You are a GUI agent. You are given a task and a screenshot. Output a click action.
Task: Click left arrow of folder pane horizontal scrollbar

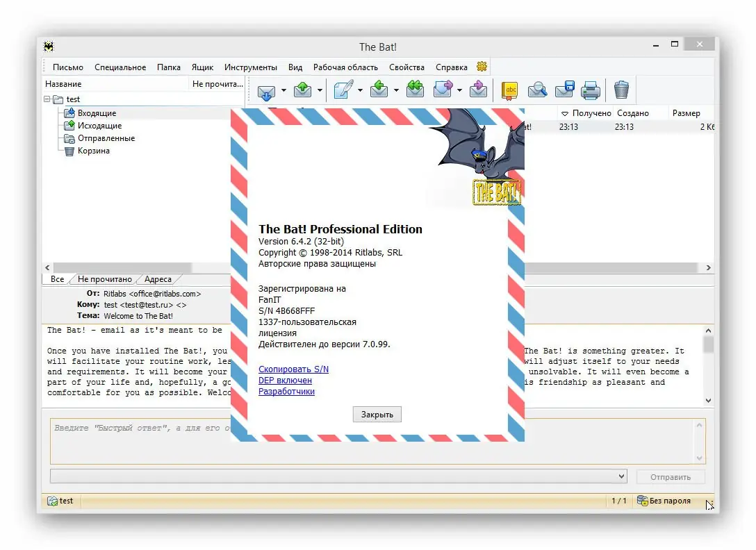coord(47,267)
